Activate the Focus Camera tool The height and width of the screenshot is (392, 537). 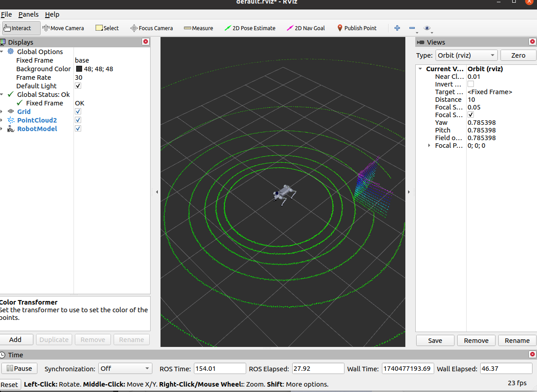tap(151, 28)
